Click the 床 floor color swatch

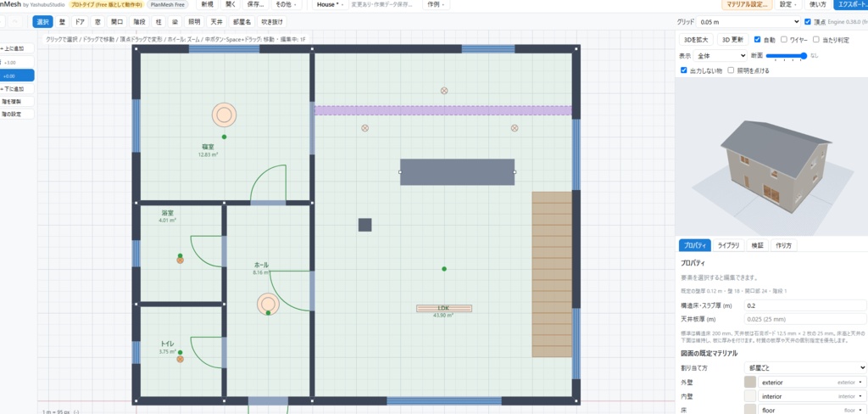750,410
